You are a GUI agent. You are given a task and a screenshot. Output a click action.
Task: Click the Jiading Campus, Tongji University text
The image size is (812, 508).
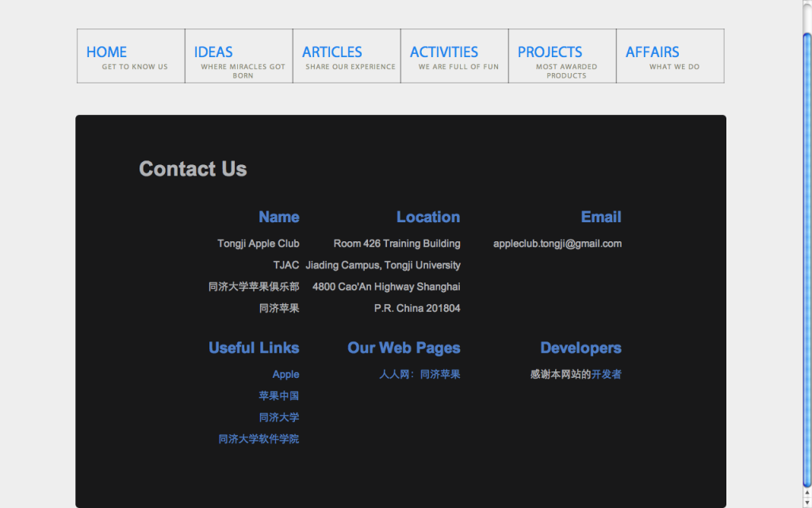pyautogui.click(x=383, y=265)
